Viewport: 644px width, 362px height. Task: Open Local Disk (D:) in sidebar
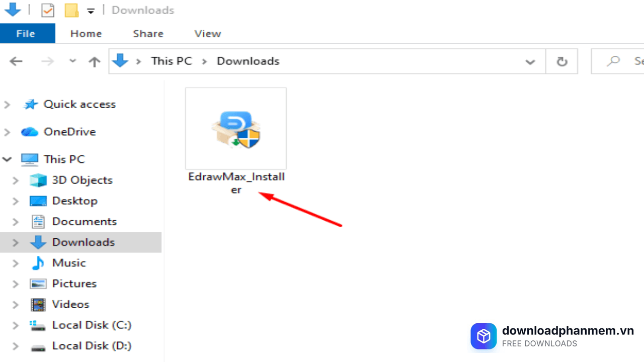click(x=92, y=345)
